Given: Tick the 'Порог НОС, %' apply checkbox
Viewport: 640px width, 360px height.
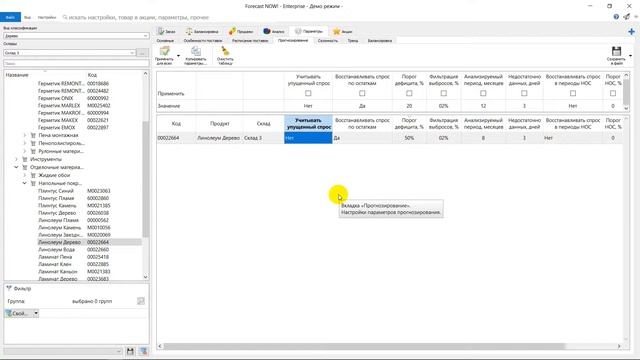Looking at the screenshot, I should [x=613, y=93].
